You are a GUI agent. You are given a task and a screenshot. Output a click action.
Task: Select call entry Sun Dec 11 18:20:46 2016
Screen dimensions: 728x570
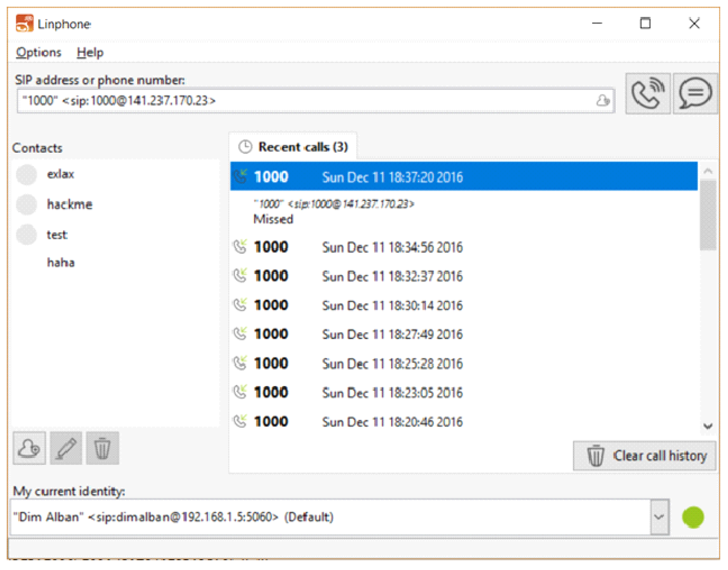point(464,421)
